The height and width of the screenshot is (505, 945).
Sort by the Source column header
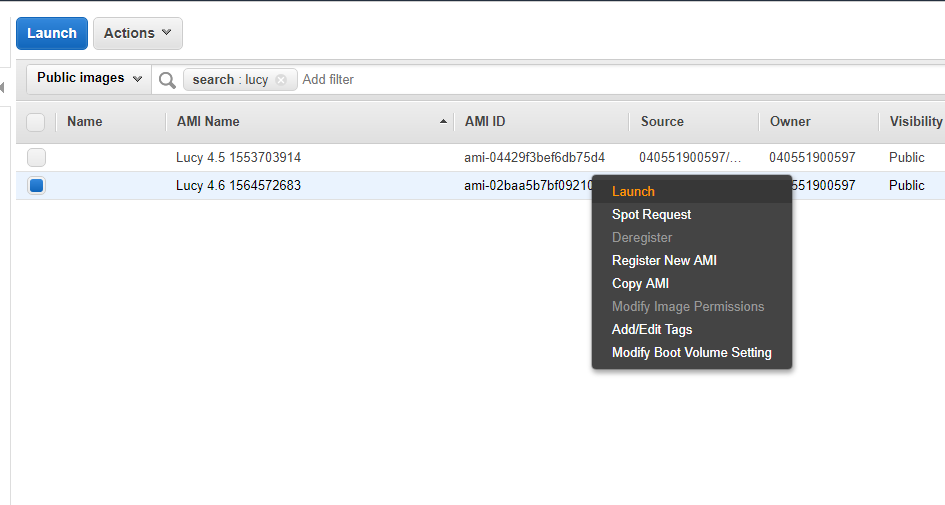(x=662, y=122)
